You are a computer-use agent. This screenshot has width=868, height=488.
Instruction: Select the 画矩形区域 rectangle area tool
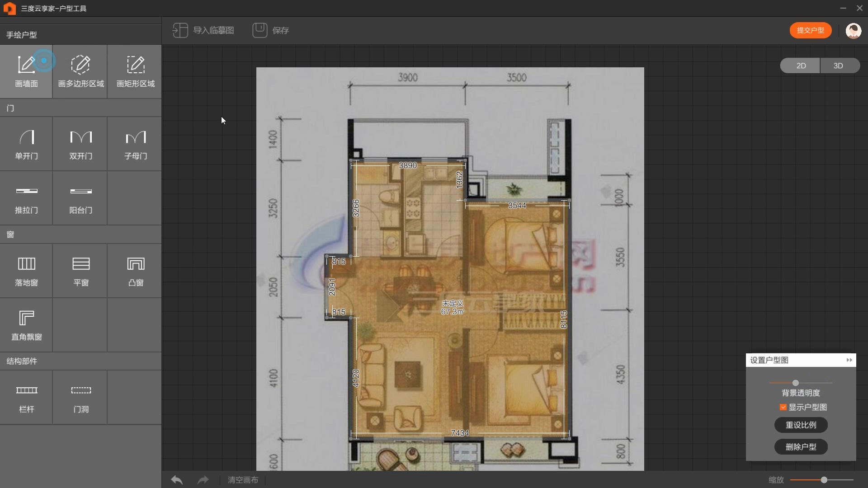pyautogui.click(x=135, y=71)
